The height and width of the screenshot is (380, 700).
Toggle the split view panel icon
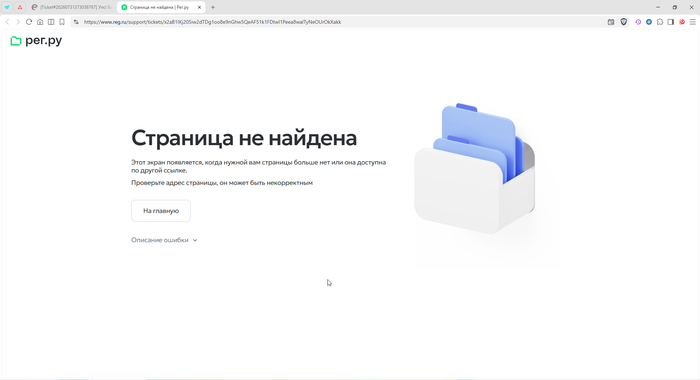(x=51, y=22)
